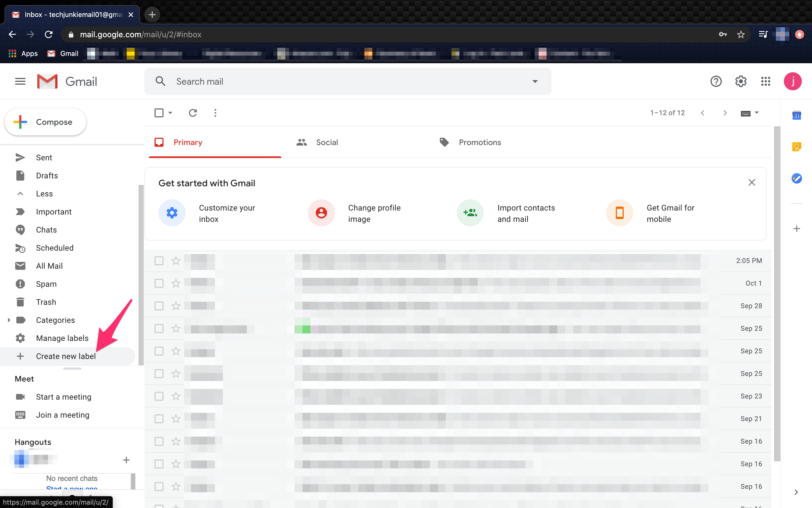Select the Sep 21 email checkbox

(x=159, y=419)
